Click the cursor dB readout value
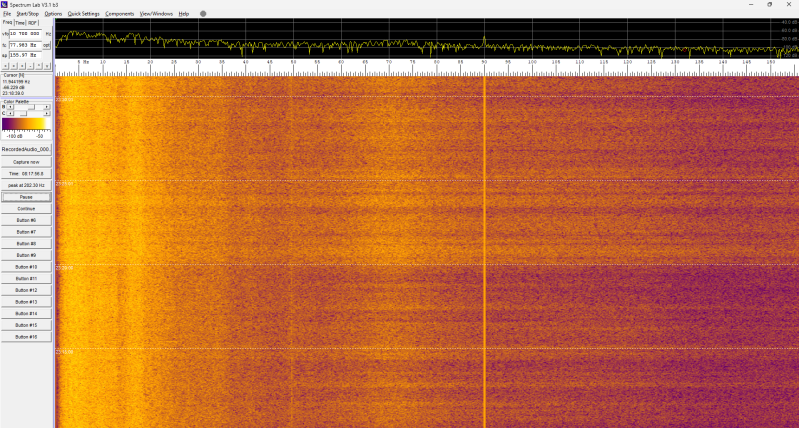This screenshot has width=799, height=428. coord(13,87)
